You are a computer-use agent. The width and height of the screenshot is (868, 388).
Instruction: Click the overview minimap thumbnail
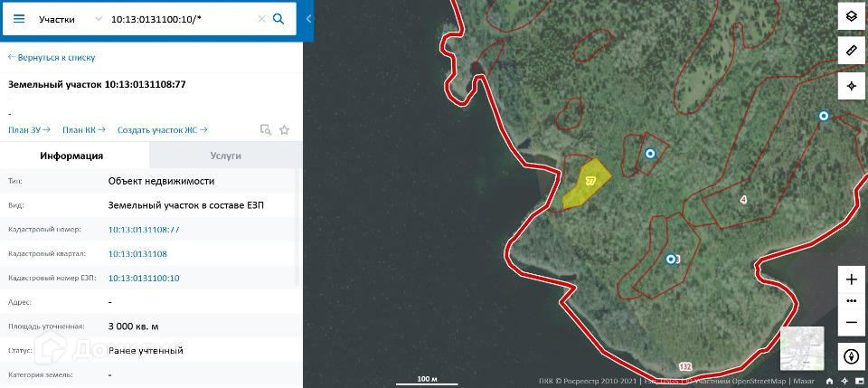[802, 348]
